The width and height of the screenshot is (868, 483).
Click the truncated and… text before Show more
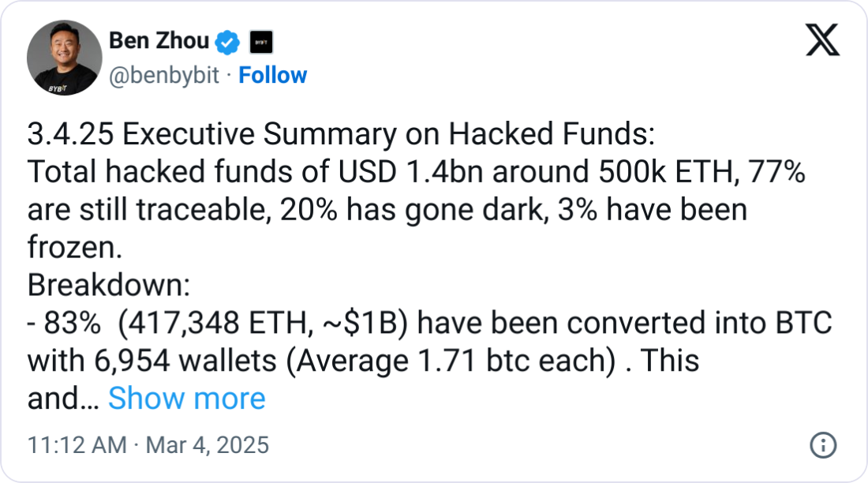[x=63, y=399]
